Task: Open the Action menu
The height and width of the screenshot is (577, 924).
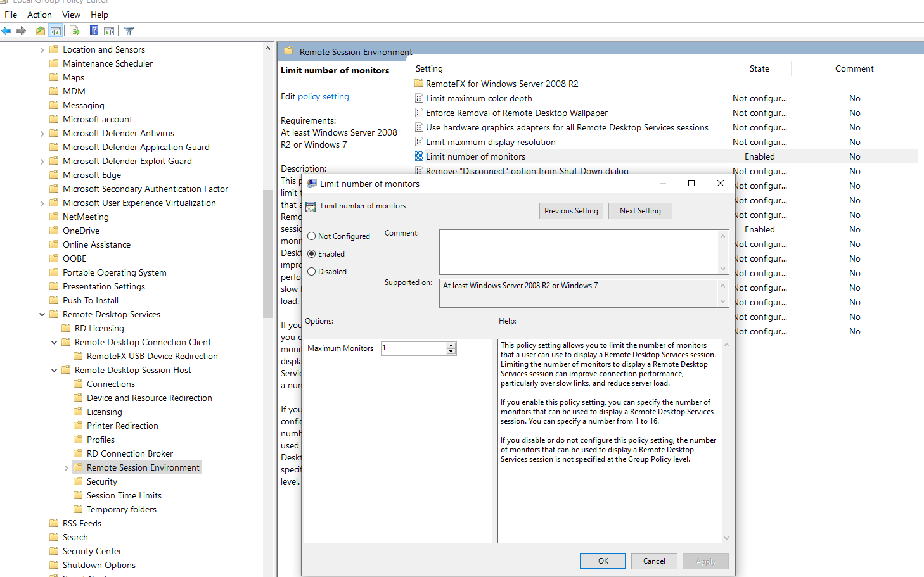Action: [x=39, y=14]
